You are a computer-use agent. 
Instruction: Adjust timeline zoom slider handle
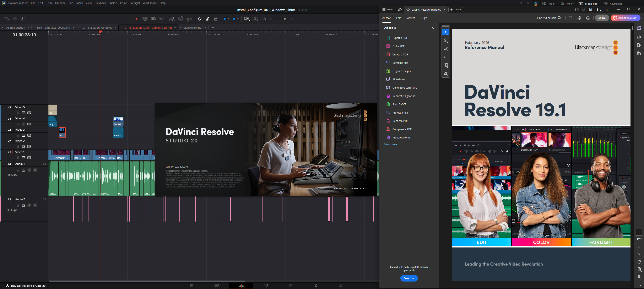point(285,19)
